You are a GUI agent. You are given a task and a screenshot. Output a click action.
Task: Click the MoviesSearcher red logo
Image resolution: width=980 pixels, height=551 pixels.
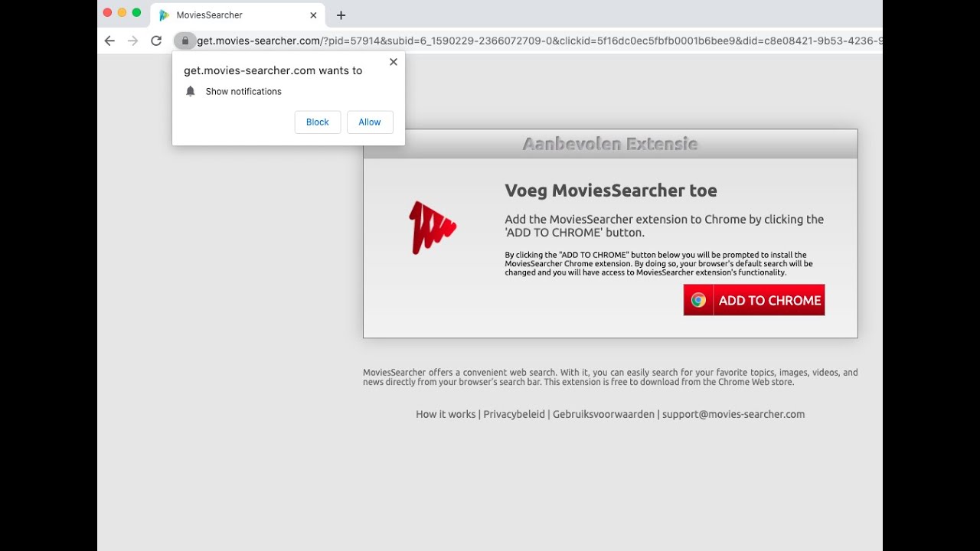[x=433, y=227]
